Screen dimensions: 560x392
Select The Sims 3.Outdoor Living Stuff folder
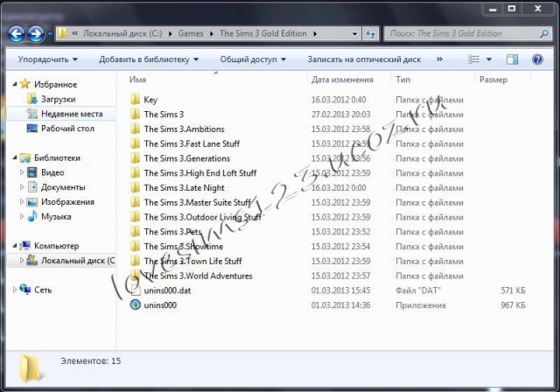pos(202,217)
